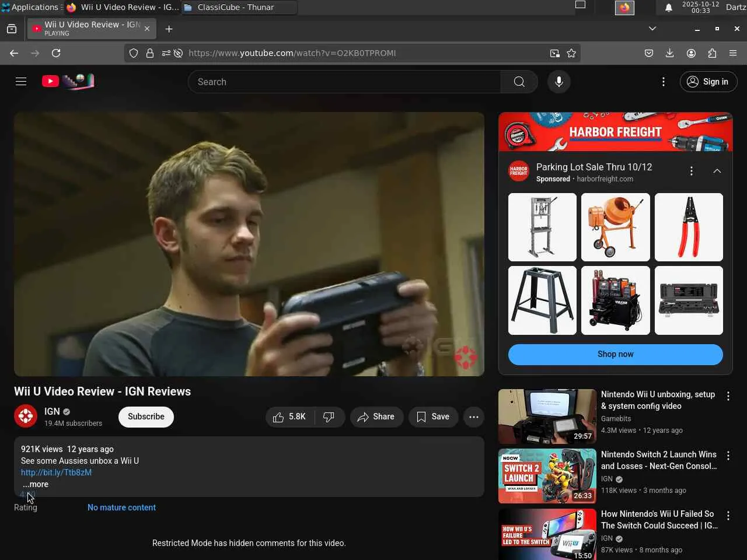The height and width of the screenshot is (560, 747).
Task: Open Firefox View recent browsing icon
Action: (x=12, y=29)
